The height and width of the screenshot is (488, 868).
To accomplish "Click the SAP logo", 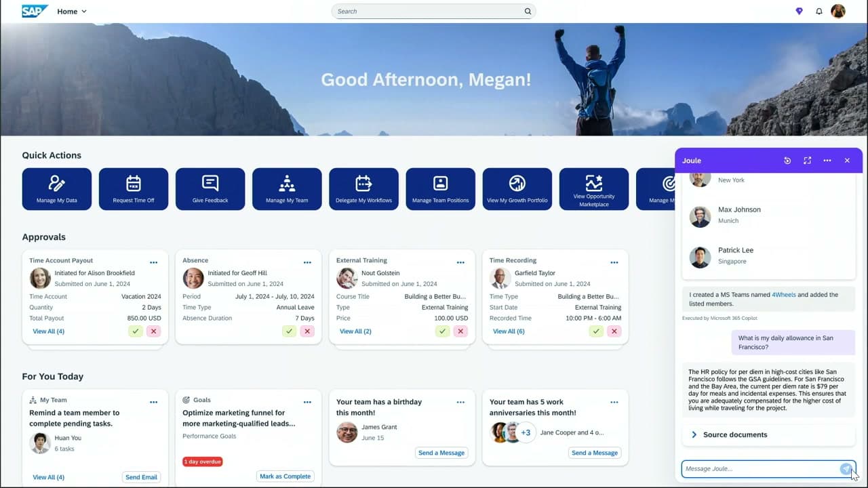I will point(35,11).
